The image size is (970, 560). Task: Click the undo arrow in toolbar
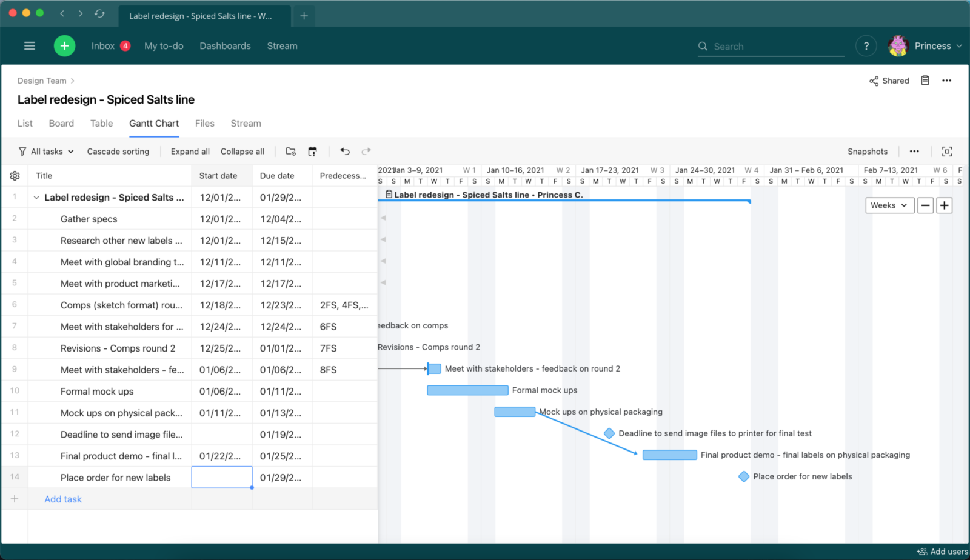pyautogui.click(x=345, y=152)
